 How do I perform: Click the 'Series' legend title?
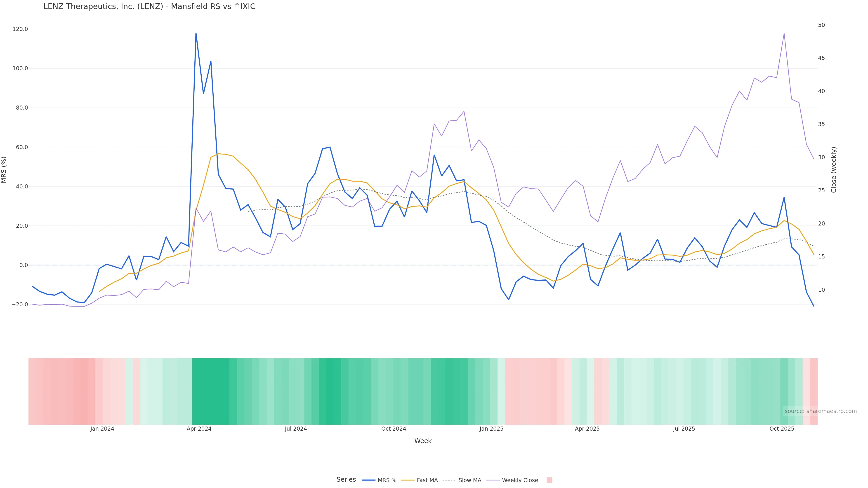coord(346,480)
